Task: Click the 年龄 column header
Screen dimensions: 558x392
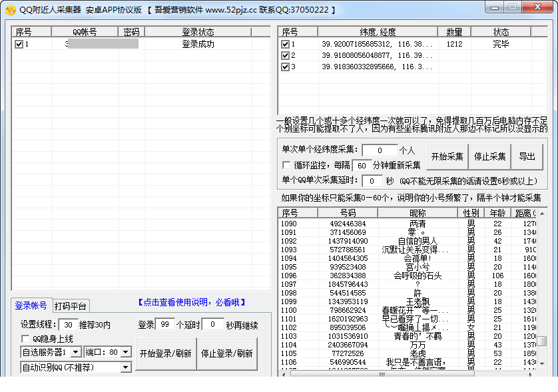Action: click(497, 213)
